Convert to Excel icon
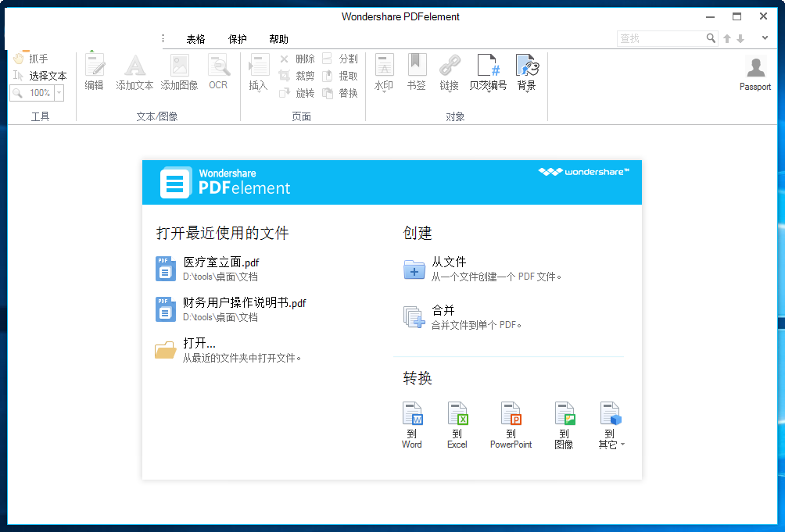 pyautogui.click(x=457, y=425)
